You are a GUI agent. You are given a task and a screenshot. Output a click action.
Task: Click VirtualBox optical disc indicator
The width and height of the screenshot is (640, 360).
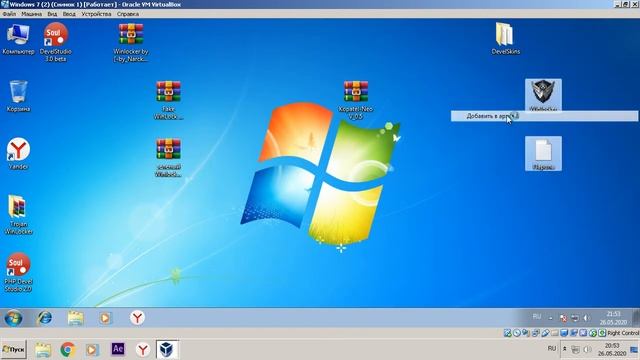[x=517, y=333]
